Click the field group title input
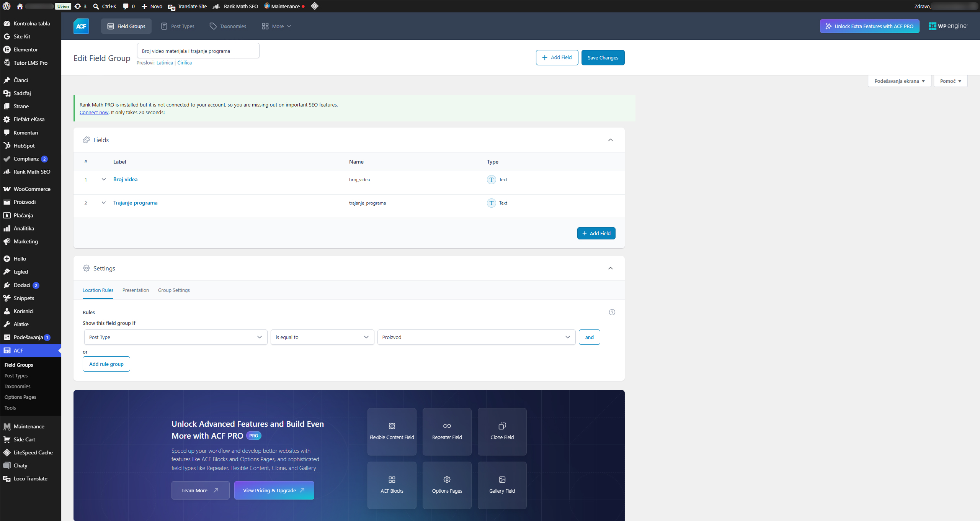 pyautogui.click(x=198, y=51)
